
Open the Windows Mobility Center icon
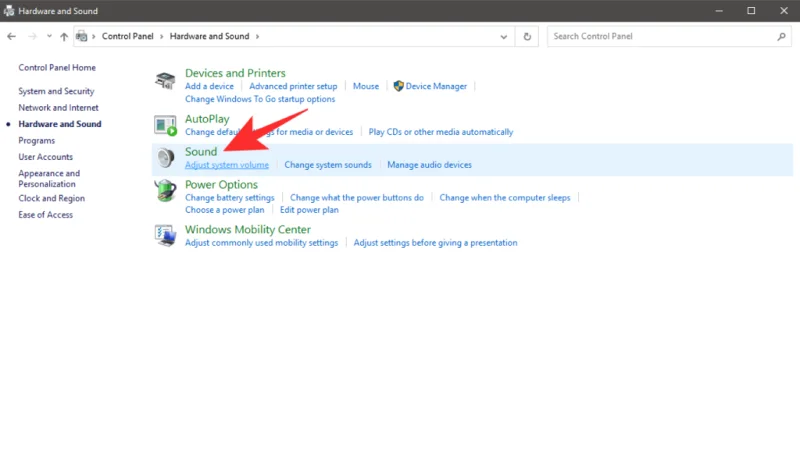pos(166,235)
